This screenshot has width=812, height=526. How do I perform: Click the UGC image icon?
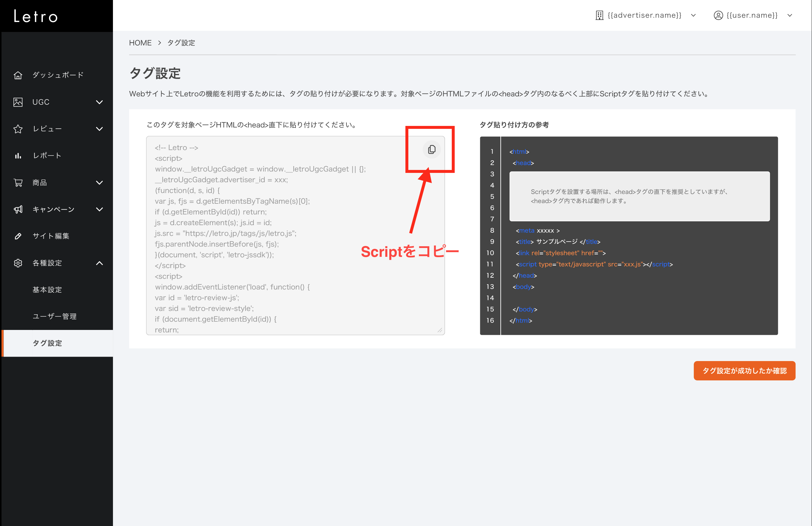18,102
